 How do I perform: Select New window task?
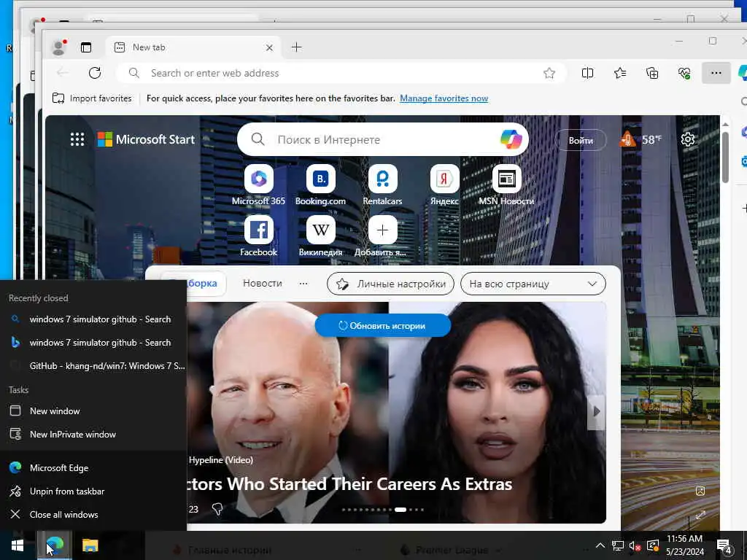tap(93, 411)
